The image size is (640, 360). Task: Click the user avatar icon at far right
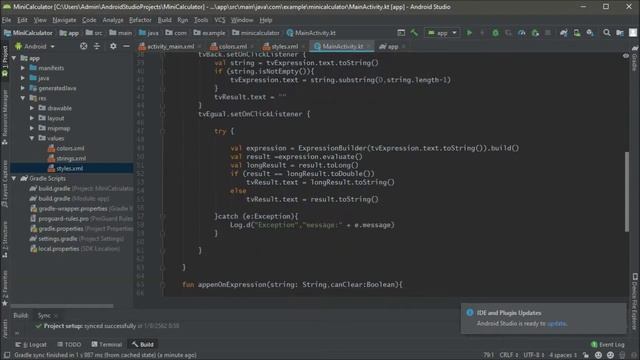click(633, 33)
